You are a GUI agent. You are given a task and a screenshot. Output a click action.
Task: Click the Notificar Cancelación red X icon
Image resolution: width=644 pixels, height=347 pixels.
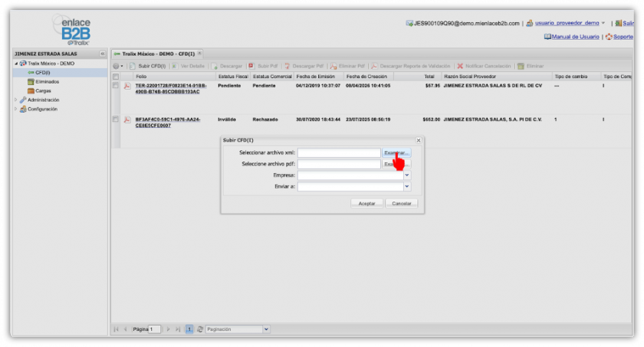pos(460,66)
